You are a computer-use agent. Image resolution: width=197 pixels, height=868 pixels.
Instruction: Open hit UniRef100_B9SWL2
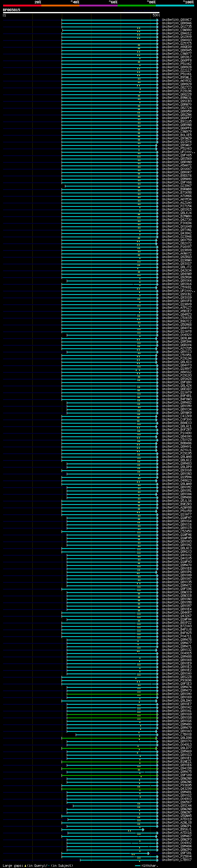pos(177,78)
